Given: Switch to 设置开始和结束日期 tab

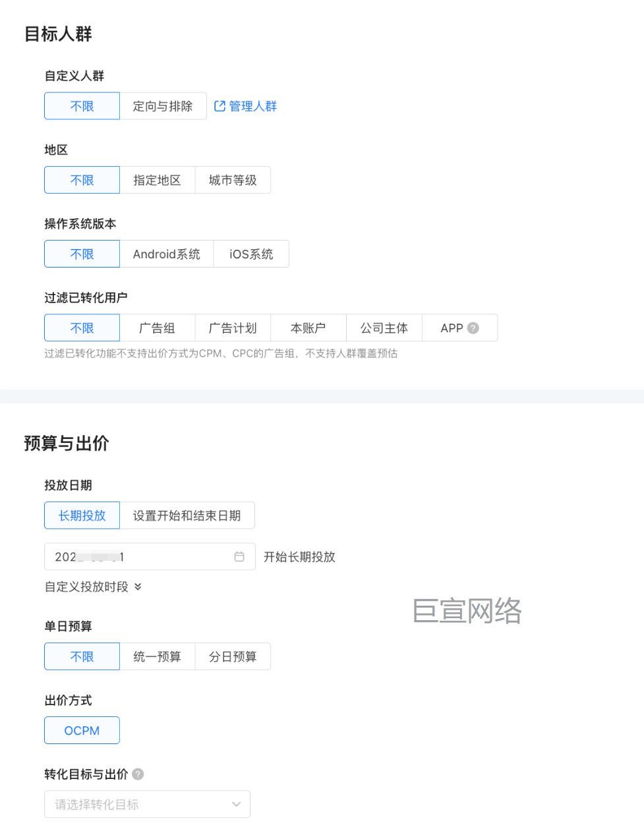Looking at the screenshot, I should pos(187,515).
